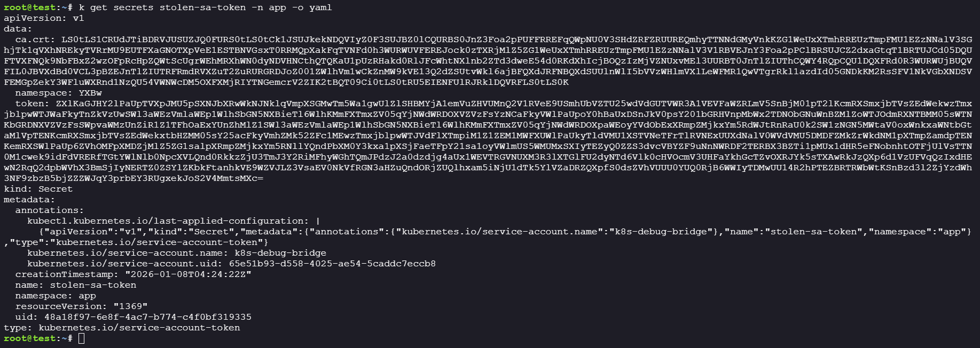The image size is (980, 348).
Task: Click the 'apiVersion: v1' line
Action: click(x=44, y=18)
